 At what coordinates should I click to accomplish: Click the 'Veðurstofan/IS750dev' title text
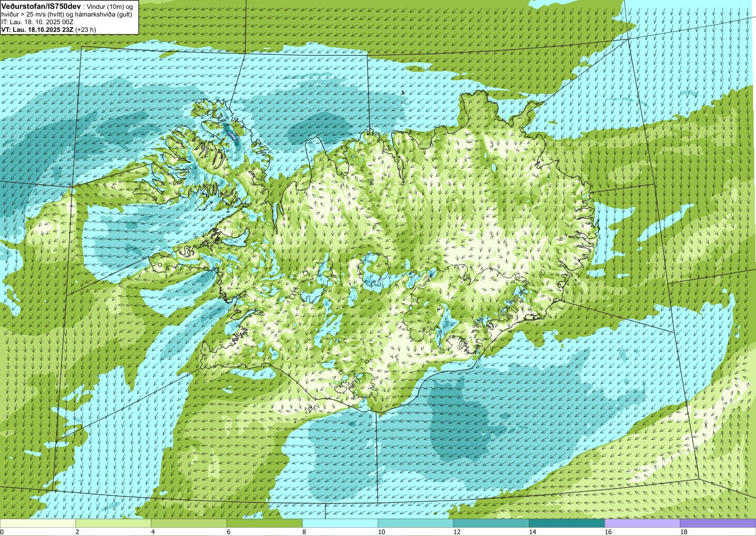click(41, 5)
